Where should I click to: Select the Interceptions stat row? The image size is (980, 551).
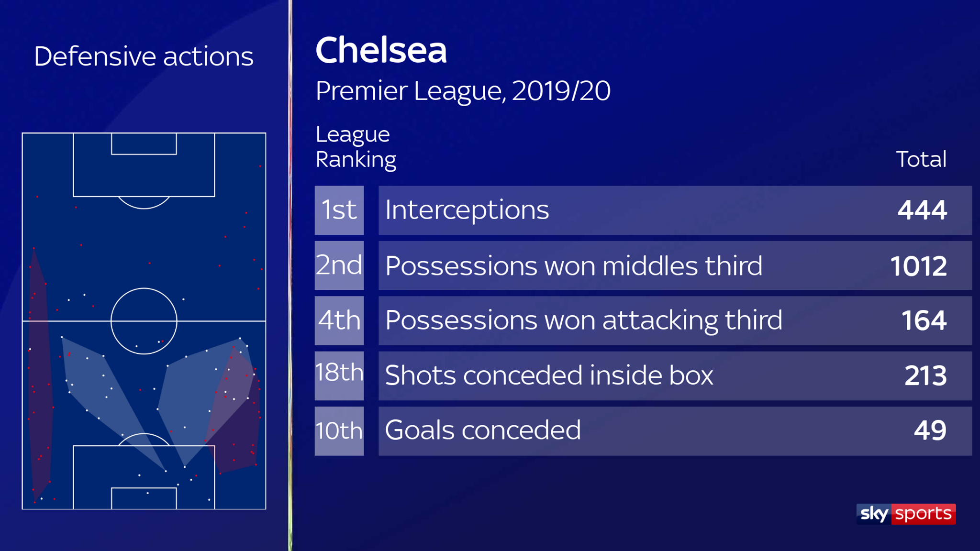675,210
